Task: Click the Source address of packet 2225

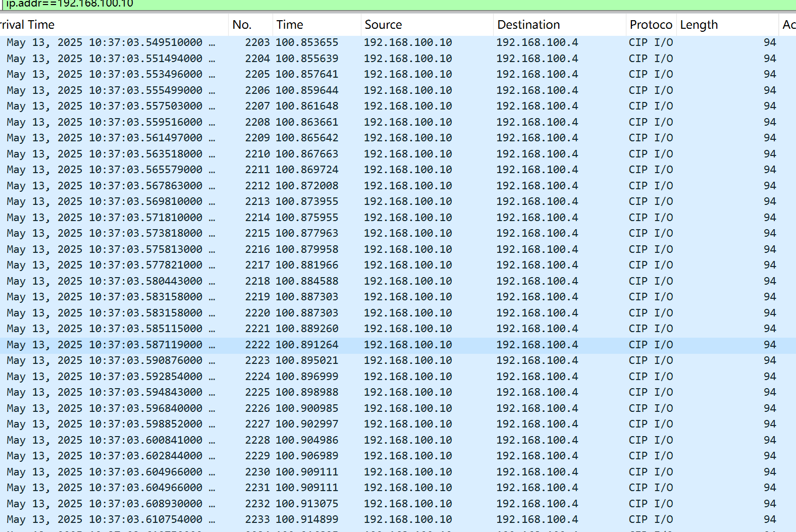Action: click(408, 392)
